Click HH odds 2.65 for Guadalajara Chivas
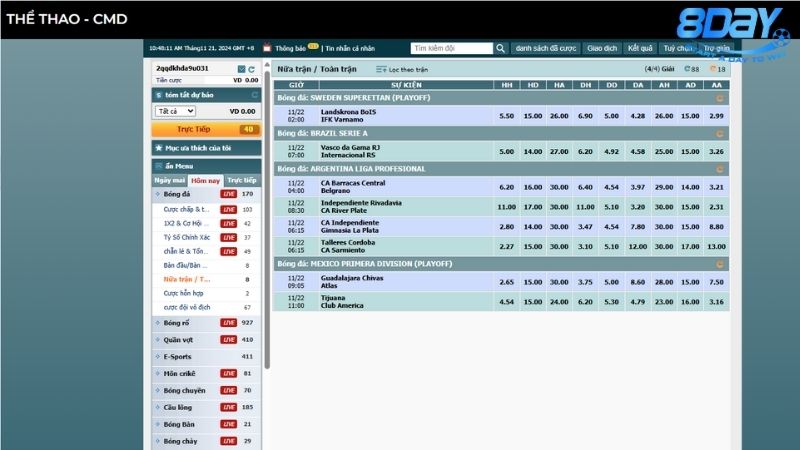The image size is (800, 450). [507, 282]
